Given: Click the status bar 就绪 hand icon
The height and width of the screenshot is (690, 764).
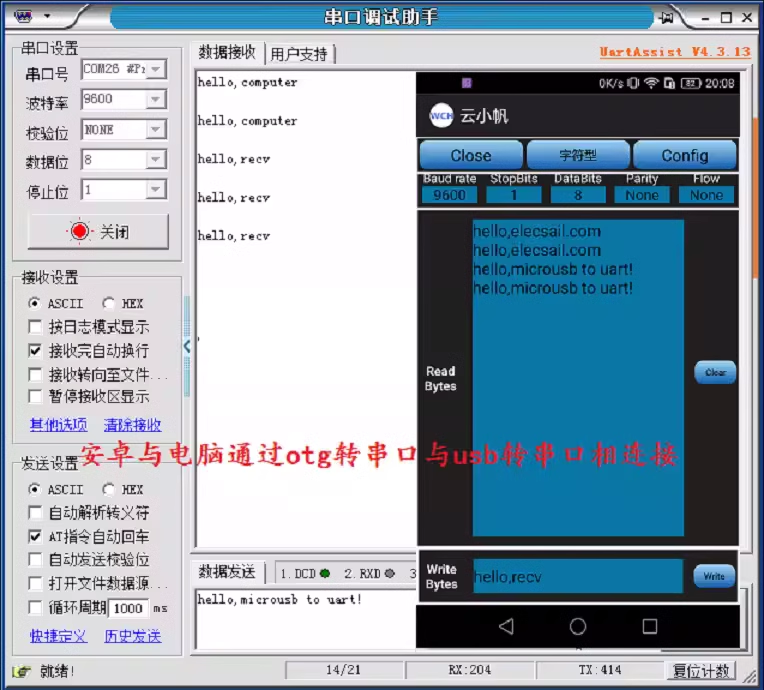Looking at the screenshot, I should (x=21, y=671).
